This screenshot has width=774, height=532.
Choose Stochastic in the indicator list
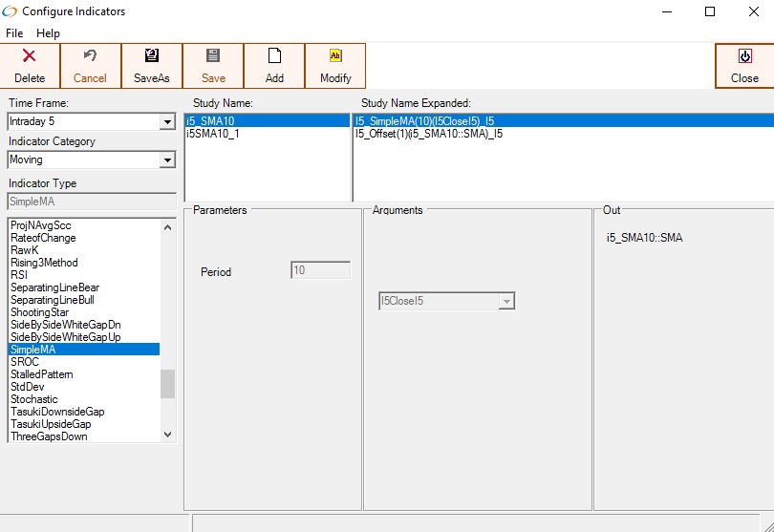tap(34, 399)
